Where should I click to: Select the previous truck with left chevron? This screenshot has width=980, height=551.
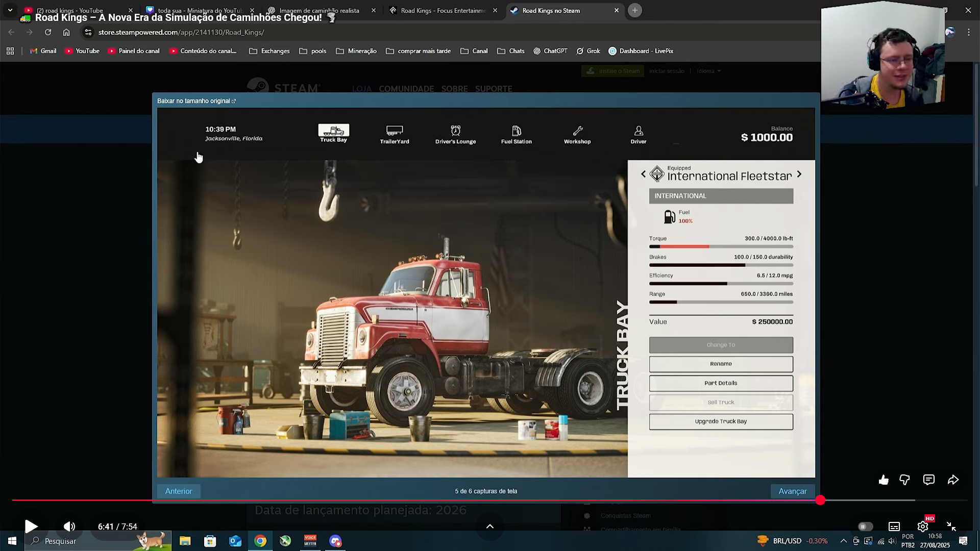pyautogui.click(x=643, y=174)
